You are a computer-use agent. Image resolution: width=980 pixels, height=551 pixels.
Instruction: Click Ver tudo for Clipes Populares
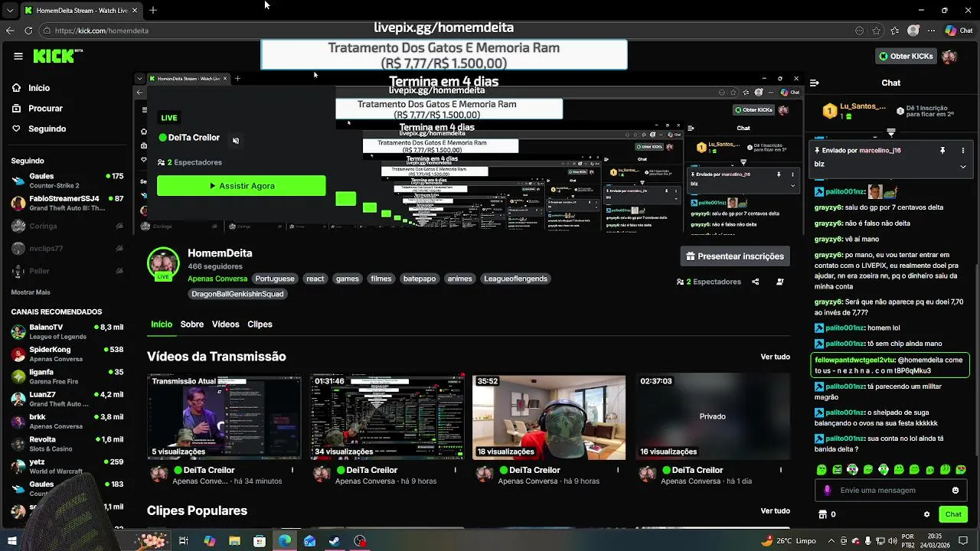[775, 511]
